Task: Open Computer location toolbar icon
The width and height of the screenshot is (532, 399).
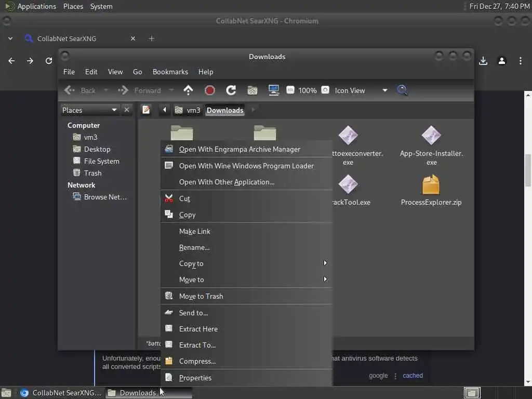Action: tap(274, 90)
